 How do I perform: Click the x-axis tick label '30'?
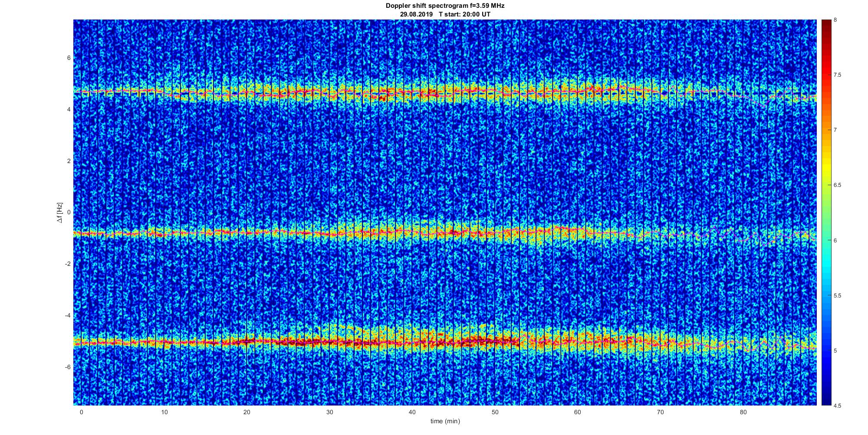pyautogui.click(x=329, y=412)
